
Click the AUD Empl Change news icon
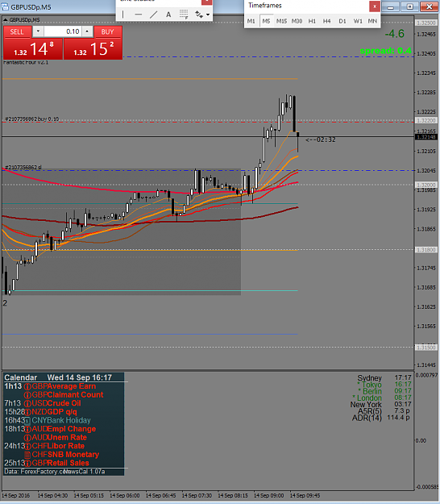point(27,429)
